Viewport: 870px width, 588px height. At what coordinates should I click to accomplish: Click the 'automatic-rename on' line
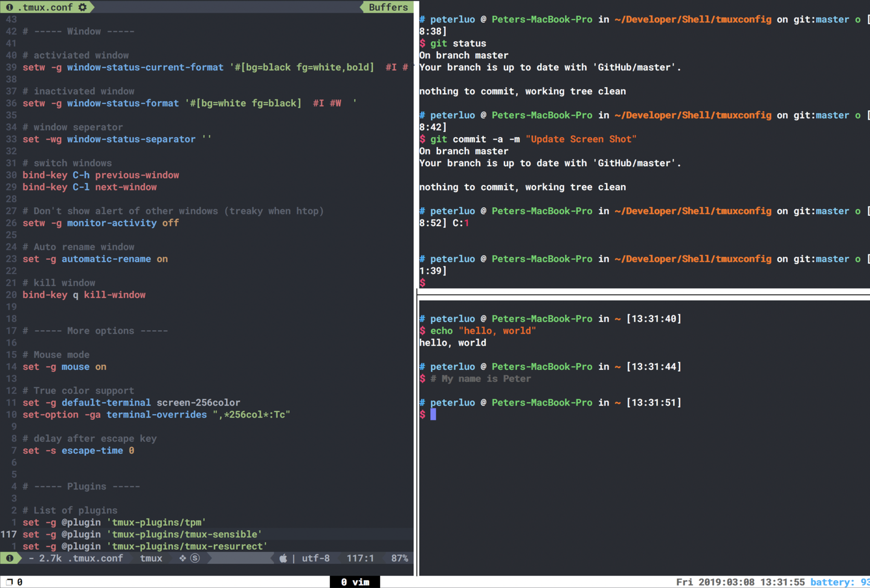95,259
